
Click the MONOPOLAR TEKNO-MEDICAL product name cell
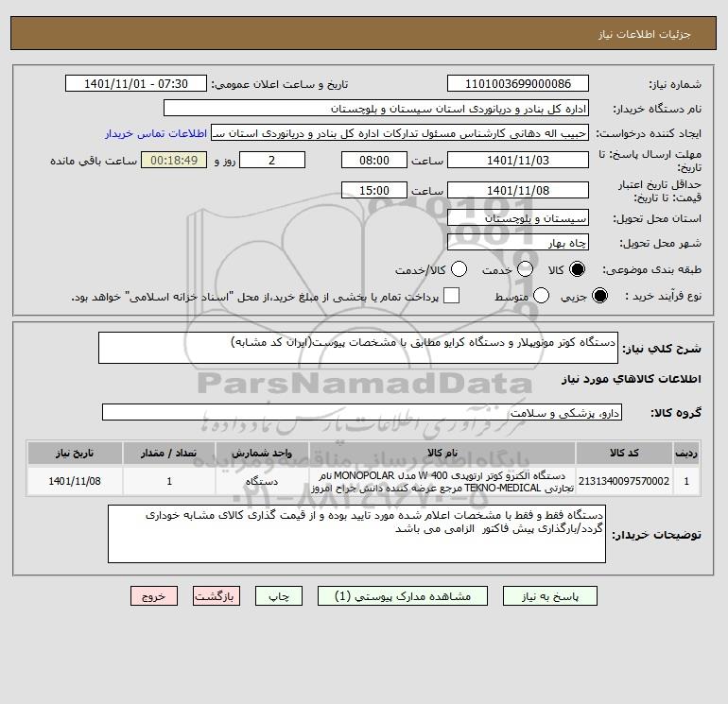point(442,481)
